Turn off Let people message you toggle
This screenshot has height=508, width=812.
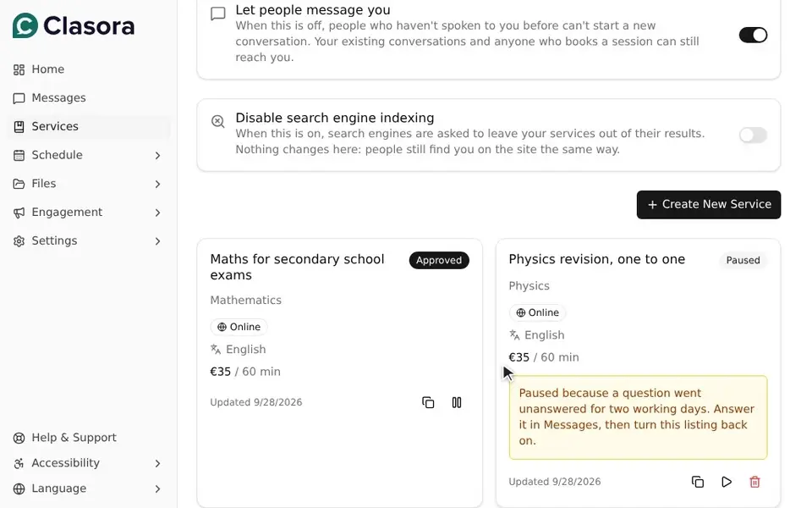(753, 36)
